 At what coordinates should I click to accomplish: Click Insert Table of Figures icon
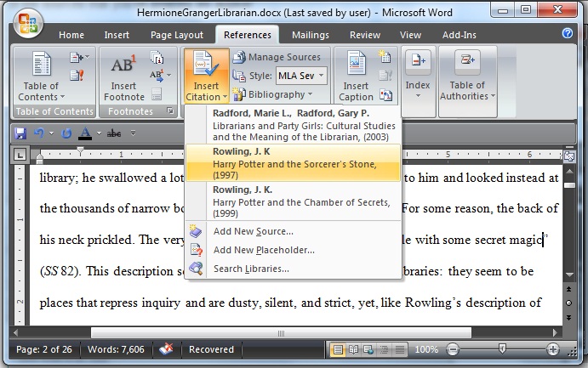[x=385, y=57]
